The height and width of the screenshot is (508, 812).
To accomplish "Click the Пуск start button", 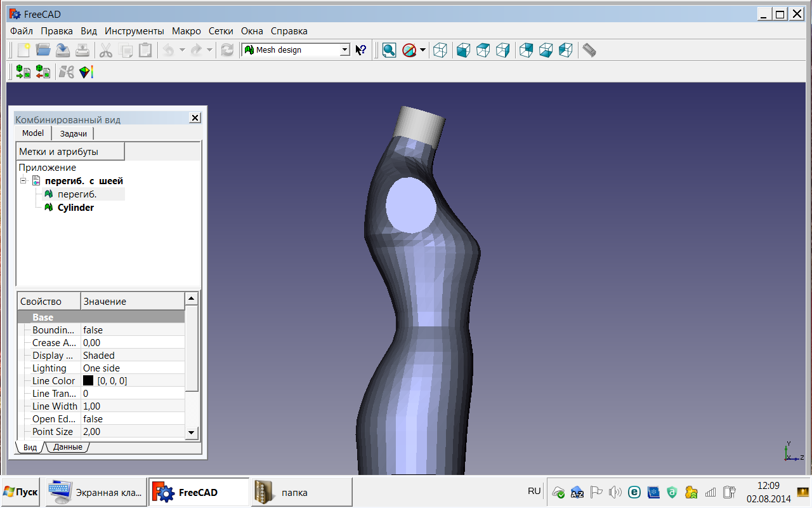I will click(20, 492).
